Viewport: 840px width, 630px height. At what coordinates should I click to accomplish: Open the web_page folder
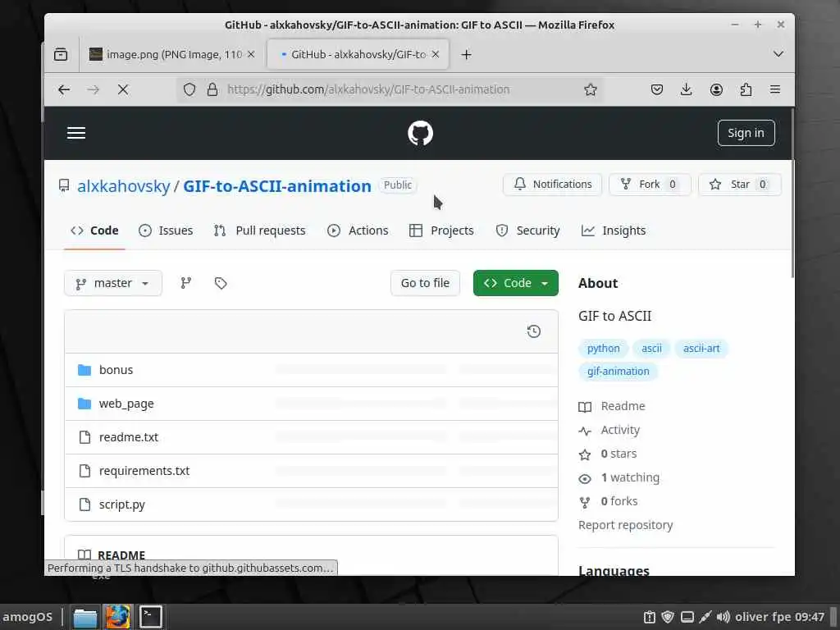(126, 404)
